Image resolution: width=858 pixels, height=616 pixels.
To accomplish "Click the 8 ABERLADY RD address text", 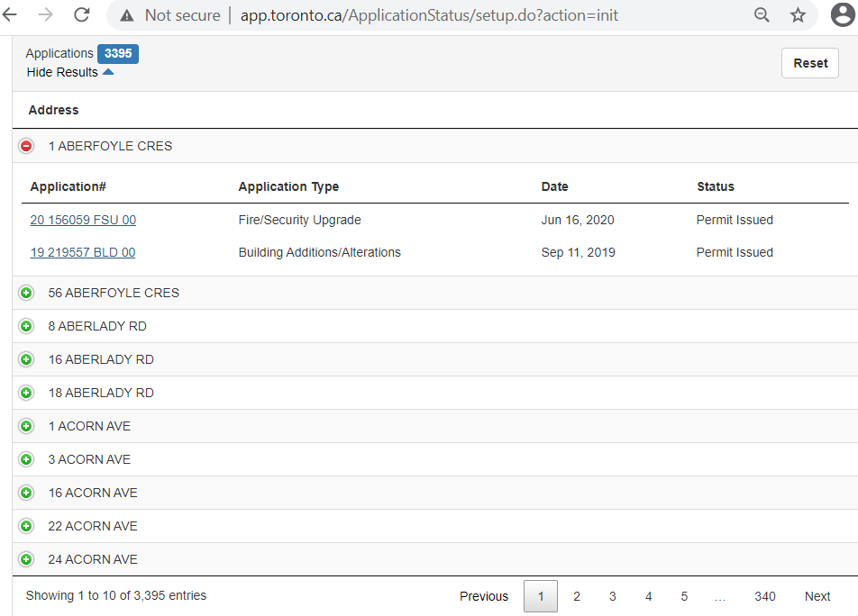I will click(x=97, y=326).
